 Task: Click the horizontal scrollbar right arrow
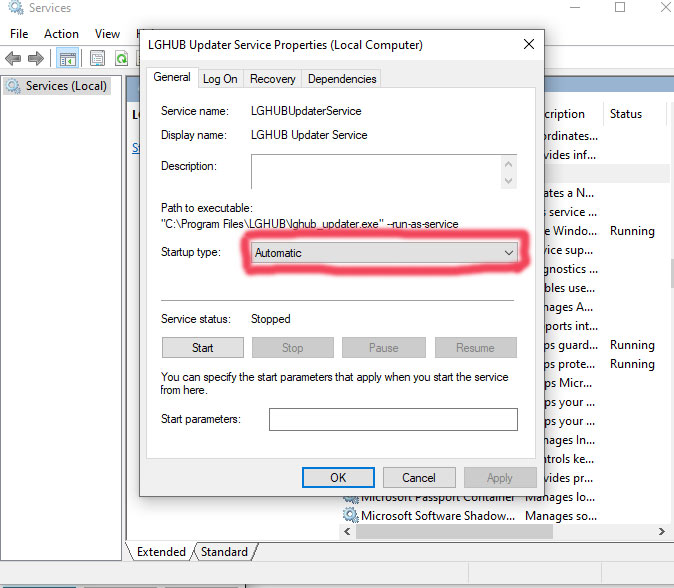tap(662, 532)
